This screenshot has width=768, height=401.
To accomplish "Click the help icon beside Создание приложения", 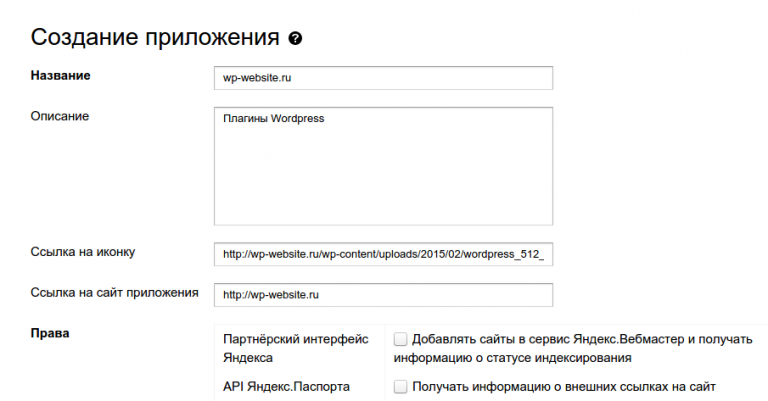I will 295,39.
